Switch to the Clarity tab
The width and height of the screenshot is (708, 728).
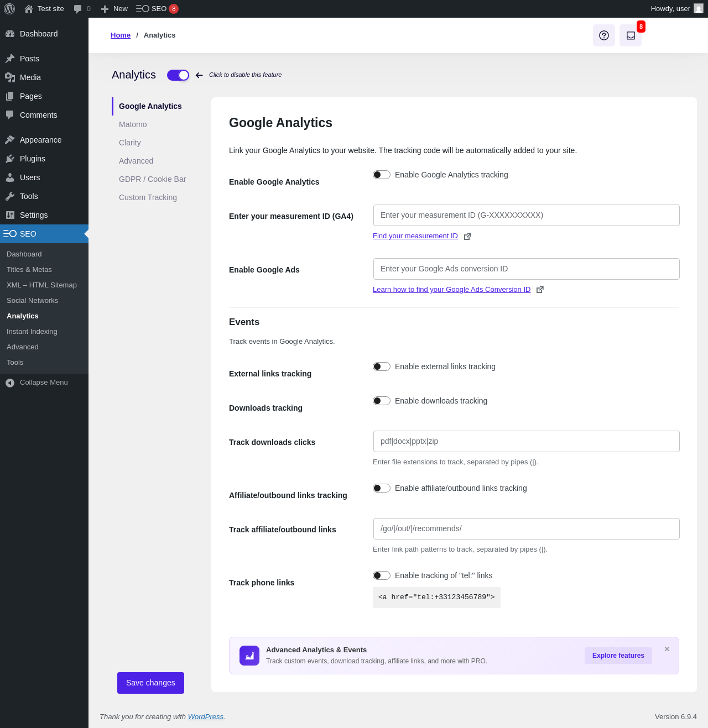[130, 143]
